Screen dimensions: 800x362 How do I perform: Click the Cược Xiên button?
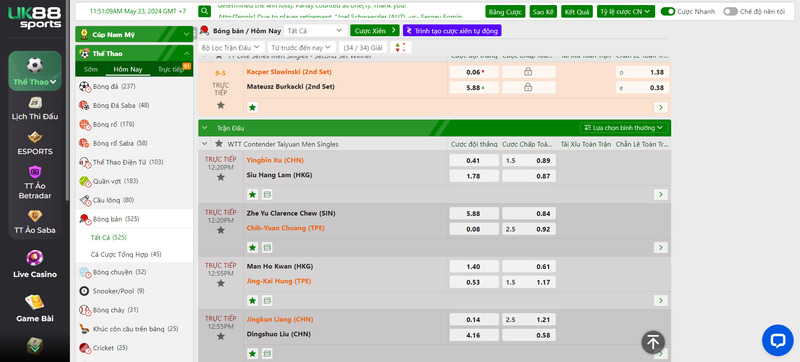tap(374, 31)
